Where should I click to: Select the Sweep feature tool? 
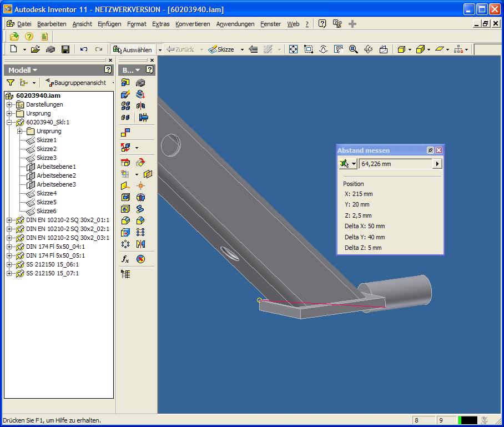point(140,209)
